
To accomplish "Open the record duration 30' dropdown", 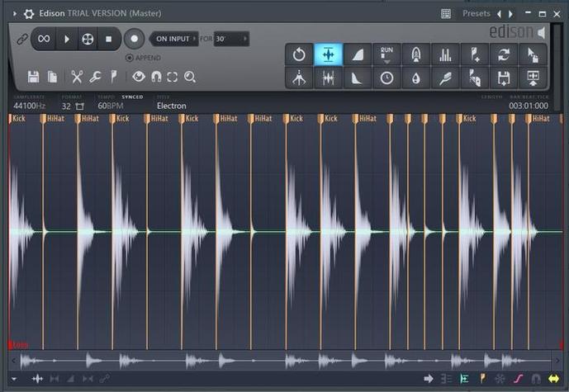I will pos(231,39).
